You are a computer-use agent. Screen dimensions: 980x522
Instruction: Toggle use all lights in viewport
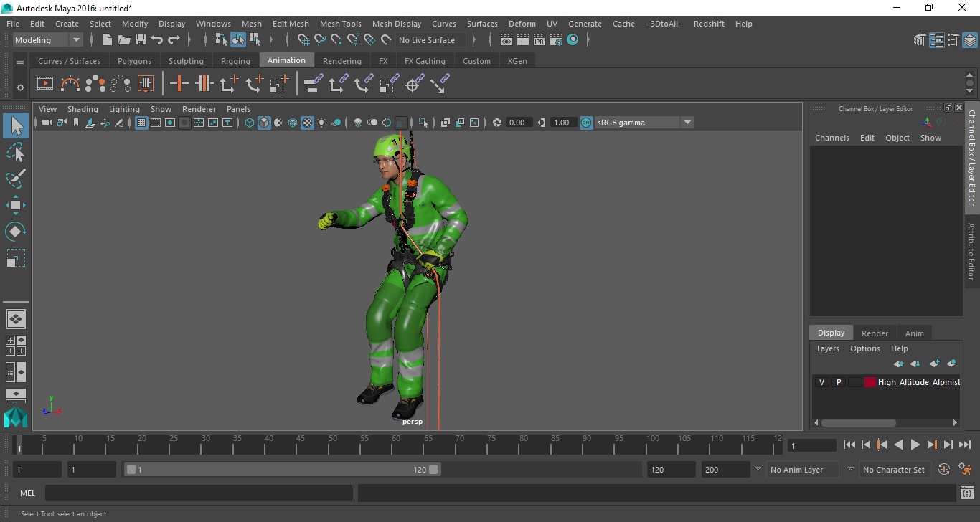pos(321,123)
